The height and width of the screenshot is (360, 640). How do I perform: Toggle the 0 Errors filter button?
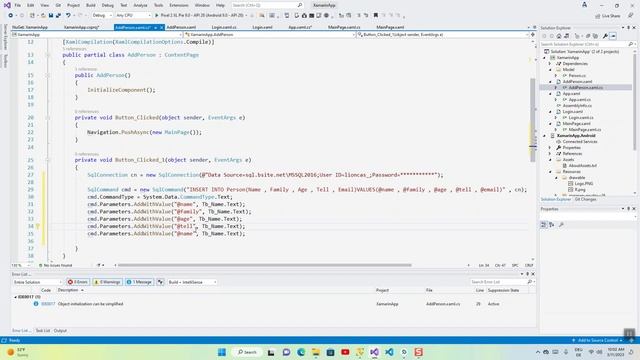tap(78, 282)
